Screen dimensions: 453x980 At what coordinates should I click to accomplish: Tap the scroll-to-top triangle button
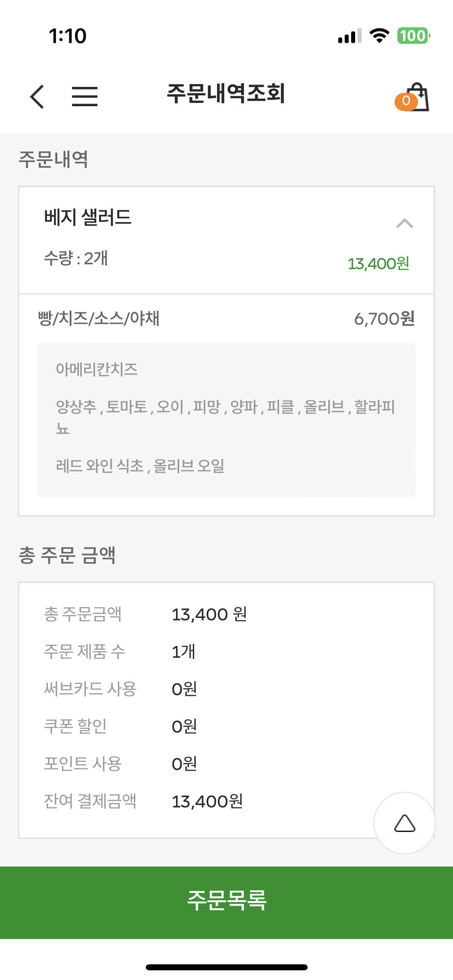pyautogui.click(x=405, y=823)
